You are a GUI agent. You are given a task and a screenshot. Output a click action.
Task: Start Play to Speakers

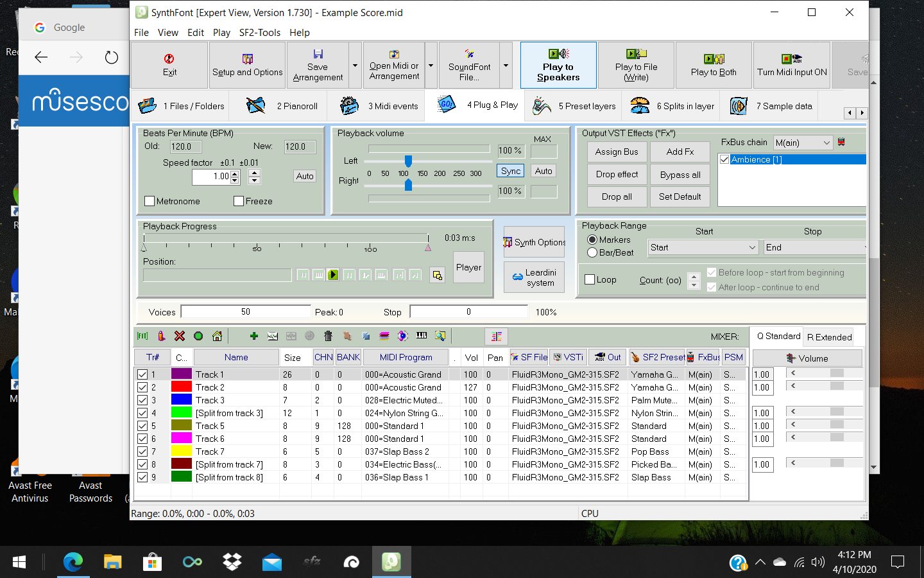click(558, 65)
